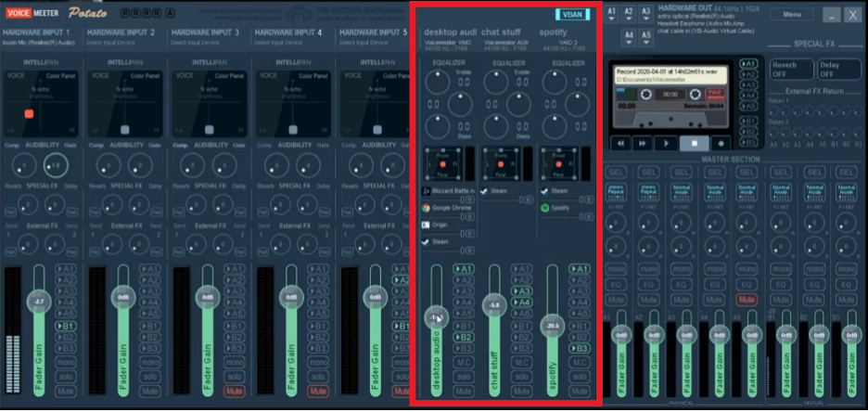Open the Menu button
868x412 pixels.
(x=791, y=15)
